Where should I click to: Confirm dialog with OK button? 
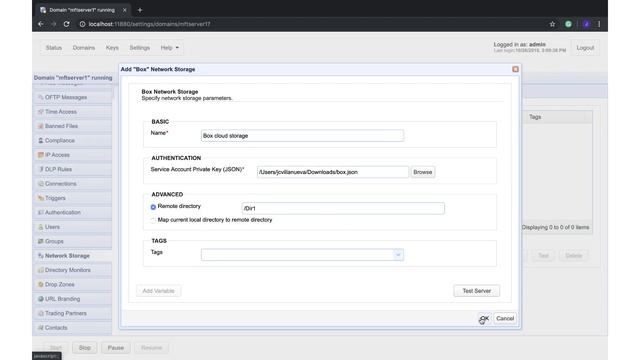(x=484, y=318)
